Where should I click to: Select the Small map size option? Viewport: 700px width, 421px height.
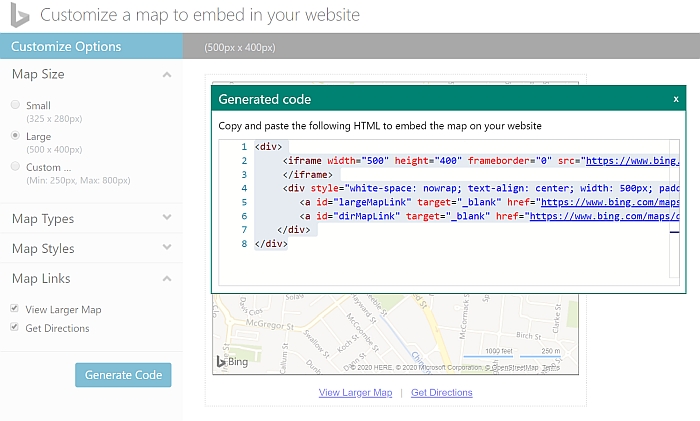[15, 105]
